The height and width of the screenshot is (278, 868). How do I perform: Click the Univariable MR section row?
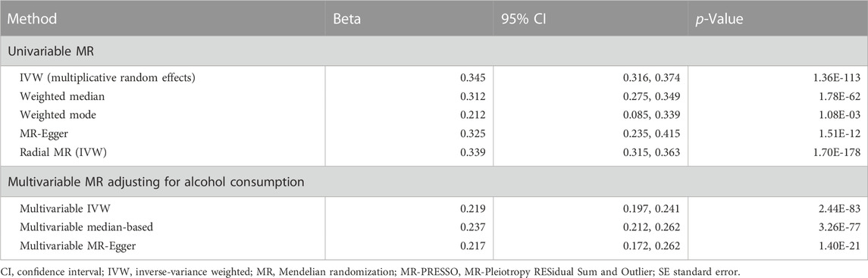point(434,52)
